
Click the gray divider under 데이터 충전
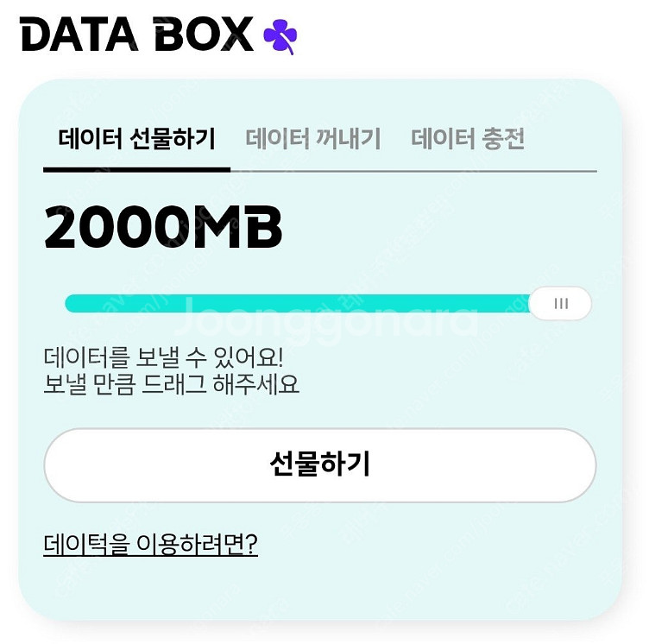(x=468, y=171)
